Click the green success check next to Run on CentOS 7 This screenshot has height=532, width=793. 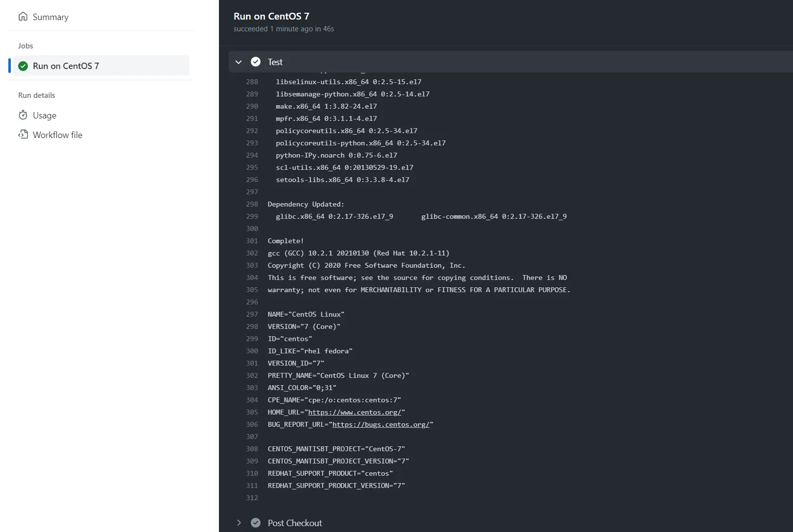(x=23, y=66)
